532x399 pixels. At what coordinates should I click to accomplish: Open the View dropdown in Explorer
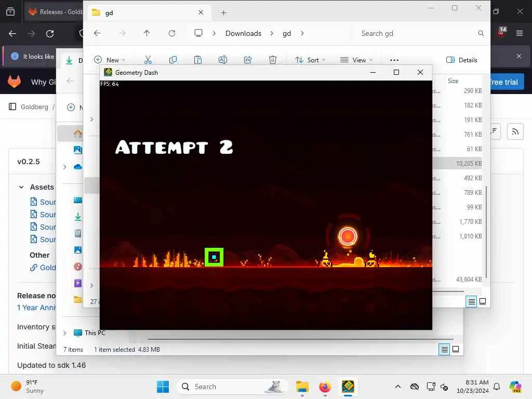pyautogui.click(x=356, y=60)
